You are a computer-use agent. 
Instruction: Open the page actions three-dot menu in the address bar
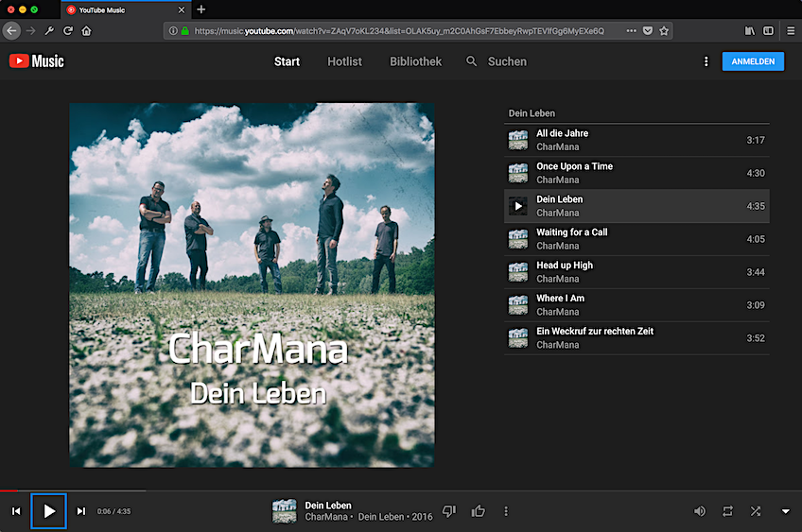pyautogui.click(x=631, y=31)
